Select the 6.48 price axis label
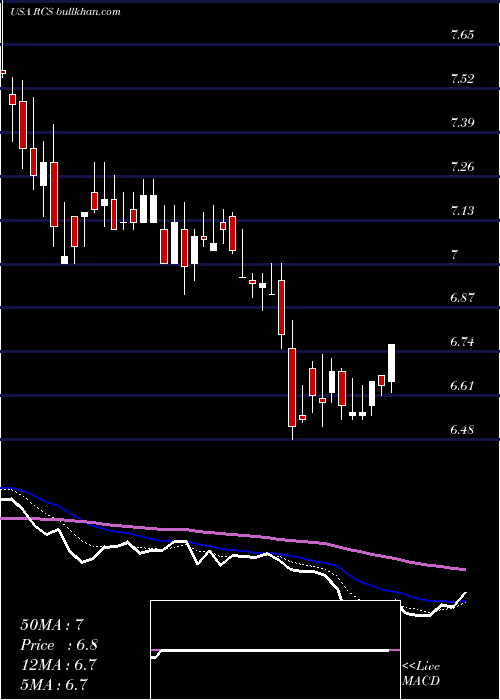The height and width of the screenshot is (700, 500). [462, 430]
